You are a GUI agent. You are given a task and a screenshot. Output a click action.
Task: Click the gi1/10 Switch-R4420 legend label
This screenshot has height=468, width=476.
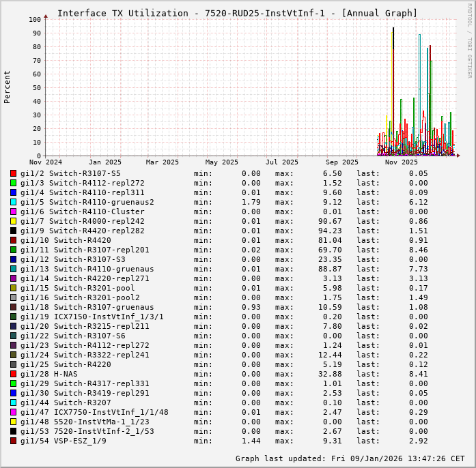(66, 240)
